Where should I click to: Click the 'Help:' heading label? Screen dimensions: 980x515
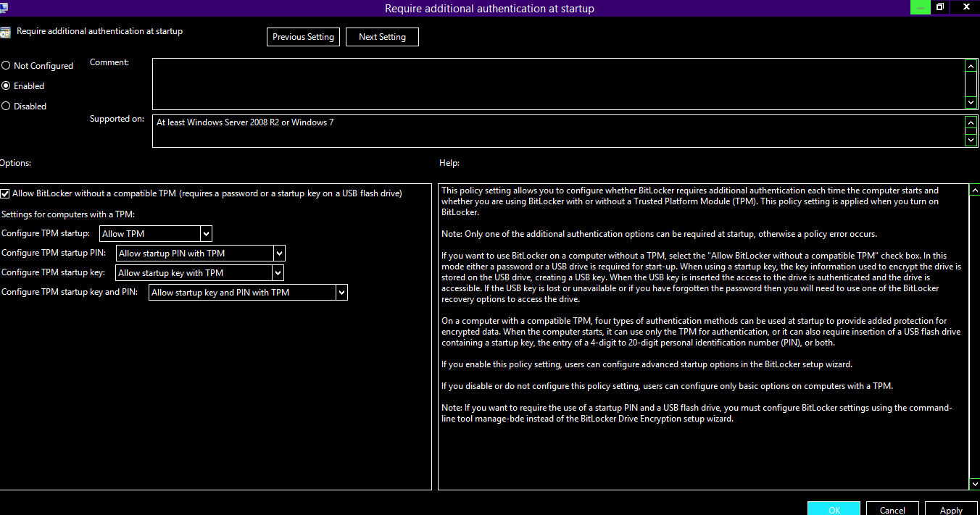point(449,163)
